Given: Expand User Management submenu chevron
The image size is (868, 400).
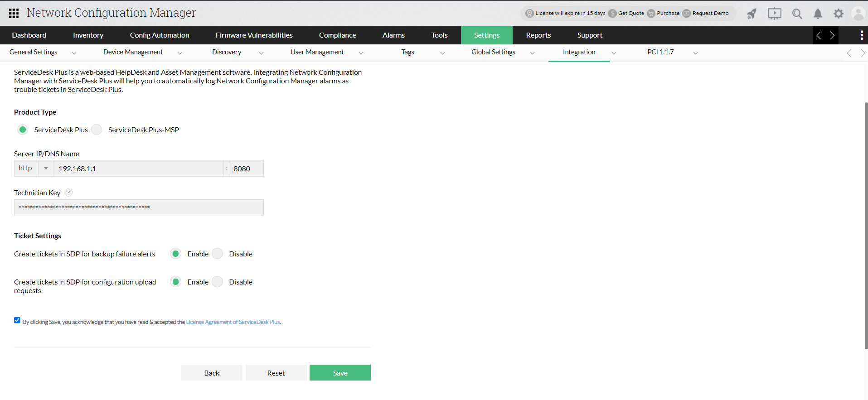Looking at the screenshot, I should 361,53.
